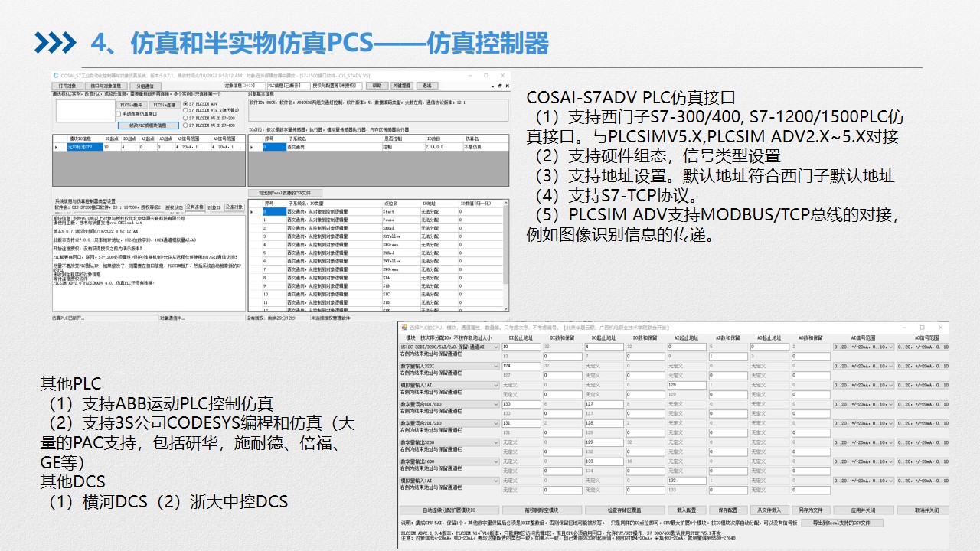Click 从文件载入 button

pos(769,510)
